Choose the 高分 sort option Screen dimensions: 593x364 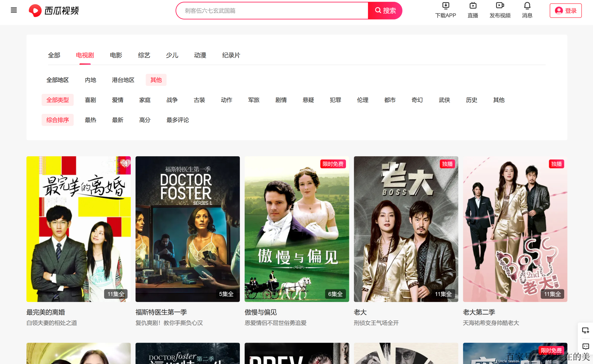(145, 120)
